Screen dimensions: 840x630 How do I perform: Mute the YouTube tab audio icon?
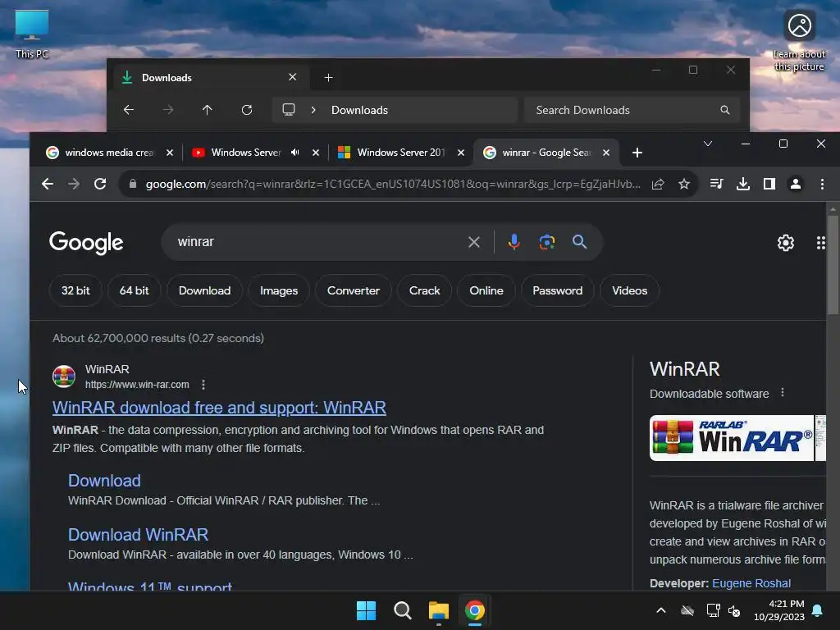(295, 153)
